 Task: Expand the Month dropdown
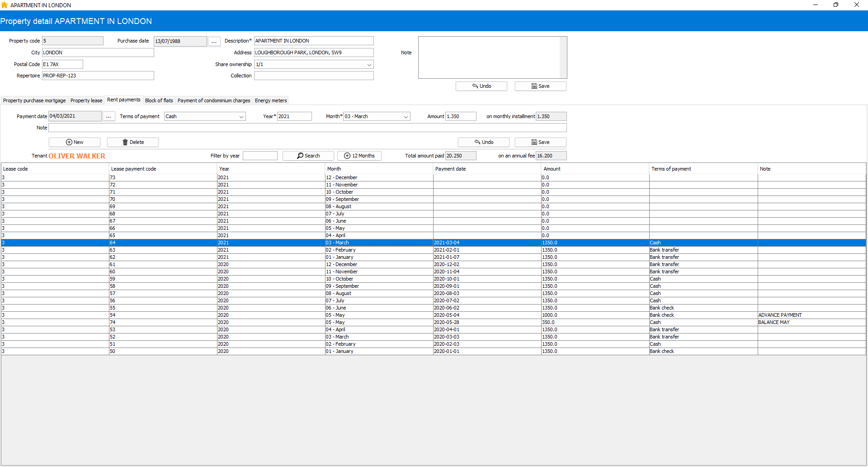click(406, 117)
